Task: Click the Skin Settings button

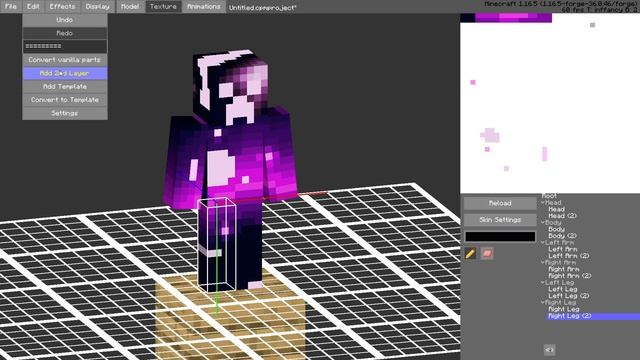Action: coord(500,220)
